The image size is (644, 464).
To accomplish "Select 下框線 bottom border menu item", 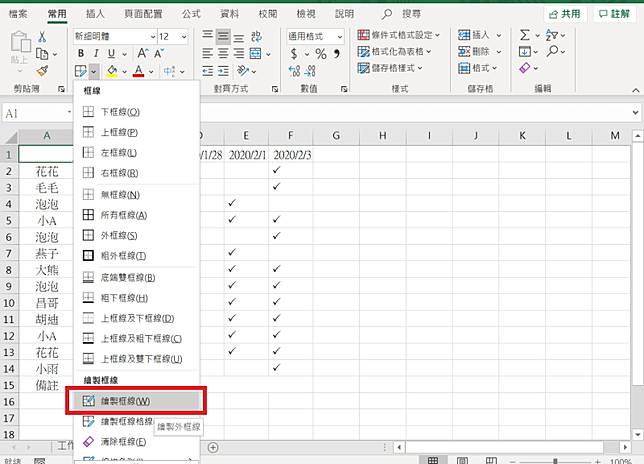I will click(136, 112).
